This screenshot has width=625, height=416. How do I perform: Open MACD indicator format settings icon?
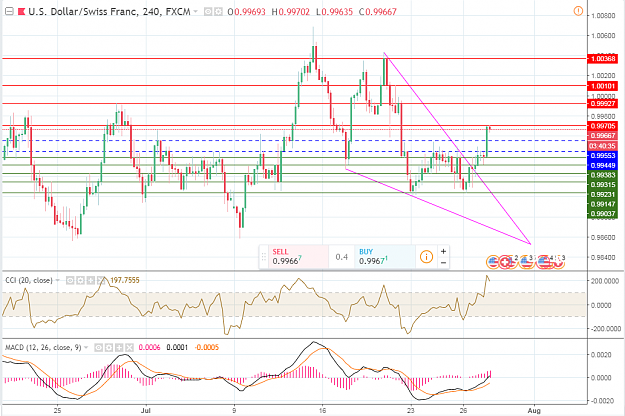pyautogui.click(x=108, y=348)
